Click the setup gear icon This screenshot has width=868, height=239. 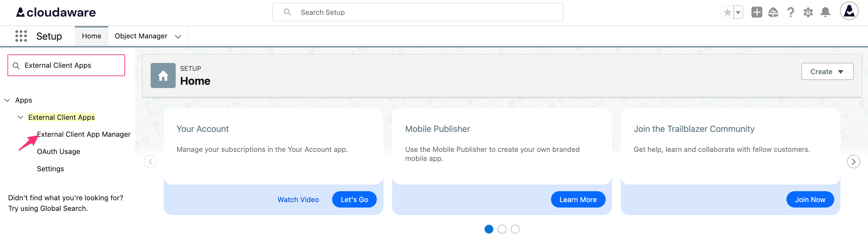(808, 12)
